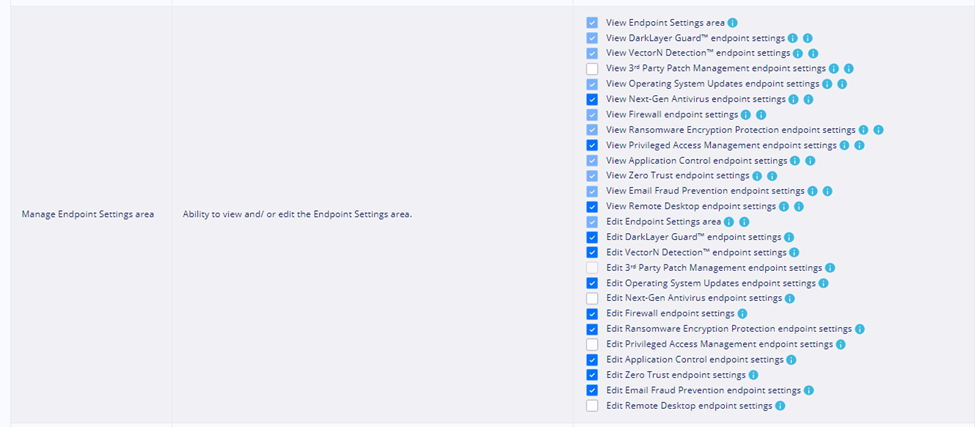Click second info icon after View Application Control settings
The image size is (975, 427).
[x=810, y=160]
